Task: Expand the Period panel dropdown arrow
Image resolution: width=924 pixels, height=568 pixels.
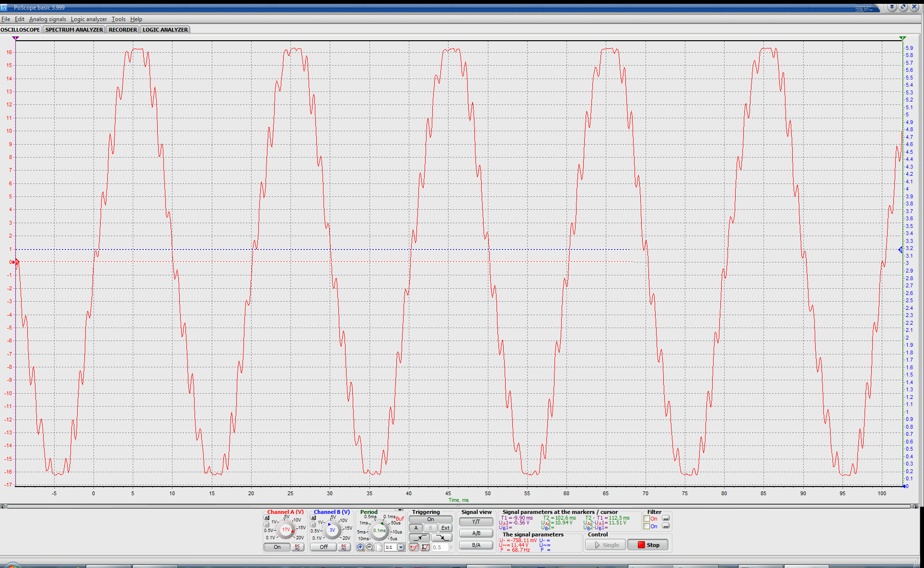Action: [x=400, y=510]
